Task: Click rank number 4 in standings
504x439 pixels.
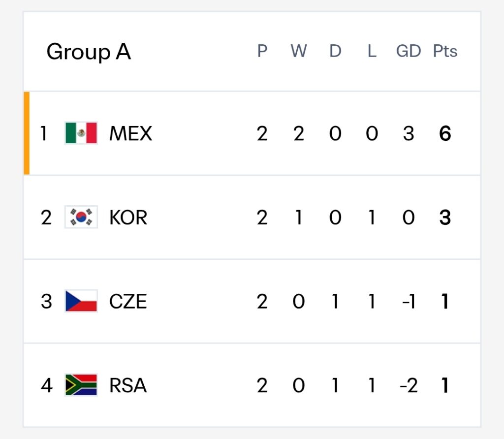Action: click(47, 385)
